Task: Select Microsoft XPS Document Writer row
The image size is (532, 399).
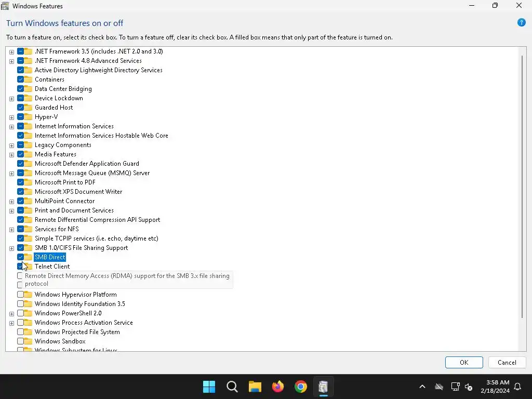Action: click(78, 191)
